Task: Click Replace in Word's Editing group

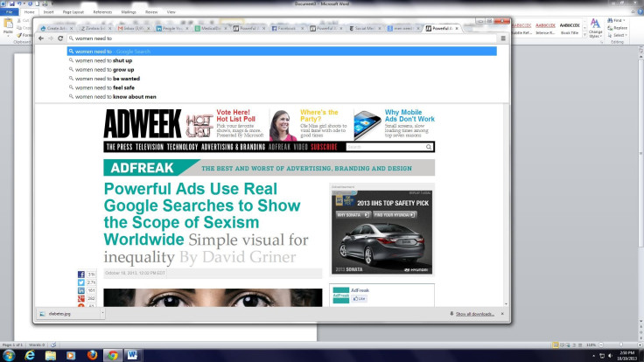Action: pyautogui.click(x=618, y=28)
